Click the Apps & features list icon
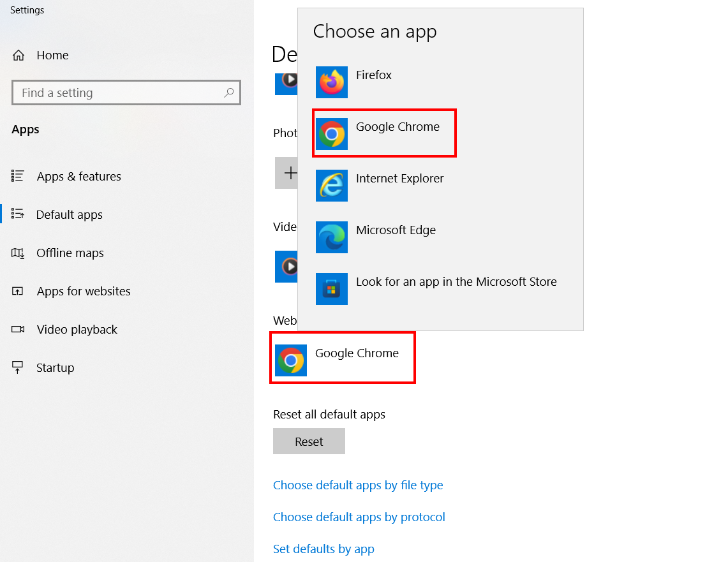728x562 pixels. coord(18,176)
